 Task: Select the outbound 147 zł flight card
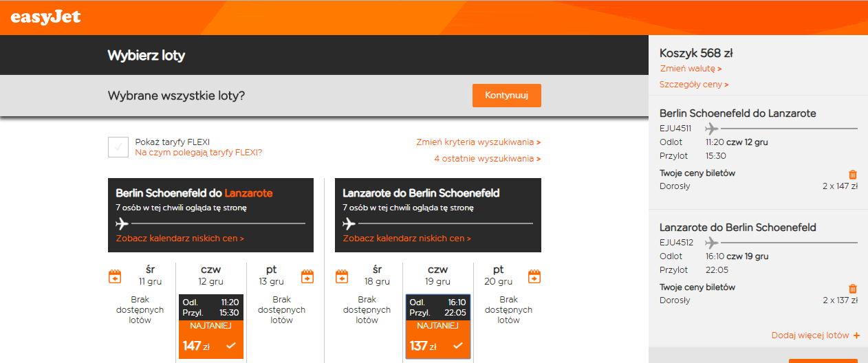[x=211, y=327]
